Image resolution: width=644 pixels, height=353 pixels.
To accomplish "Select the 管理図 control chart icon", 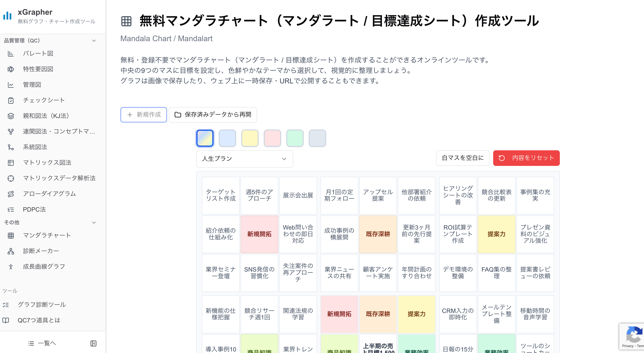I will click(11, 84).
